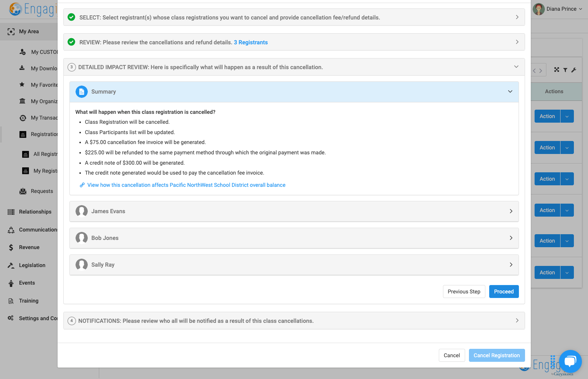
Task: Open All Registrations in sidebar
Action: (x=40, y=154)
